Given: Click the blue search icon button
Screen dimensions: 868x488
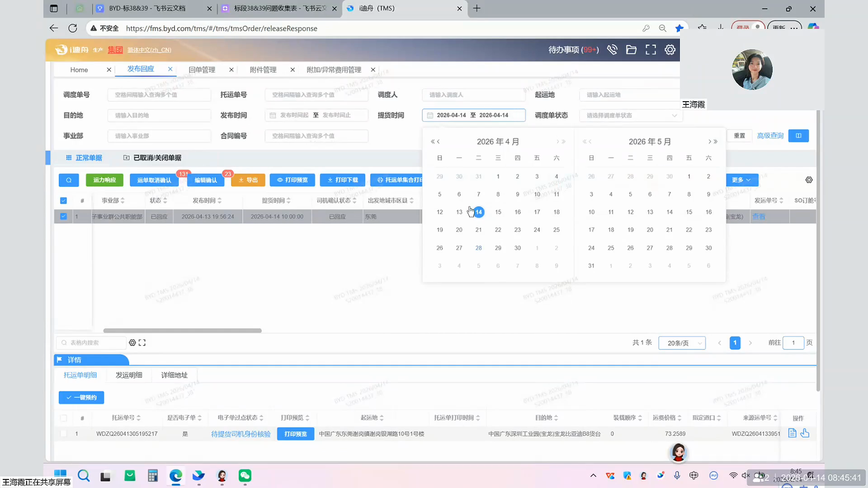Looking at the screenshot, I should click(69, 180).
